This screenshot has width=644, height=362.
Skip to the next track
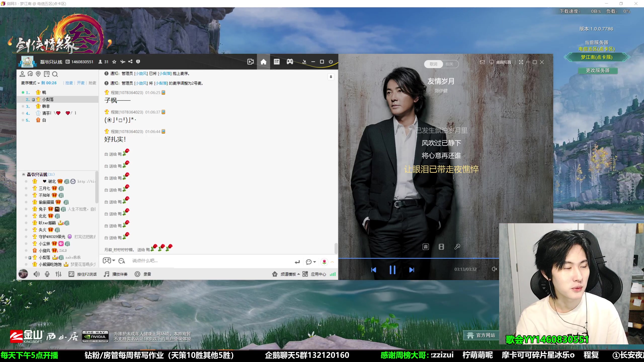click(x=412, y=270)
